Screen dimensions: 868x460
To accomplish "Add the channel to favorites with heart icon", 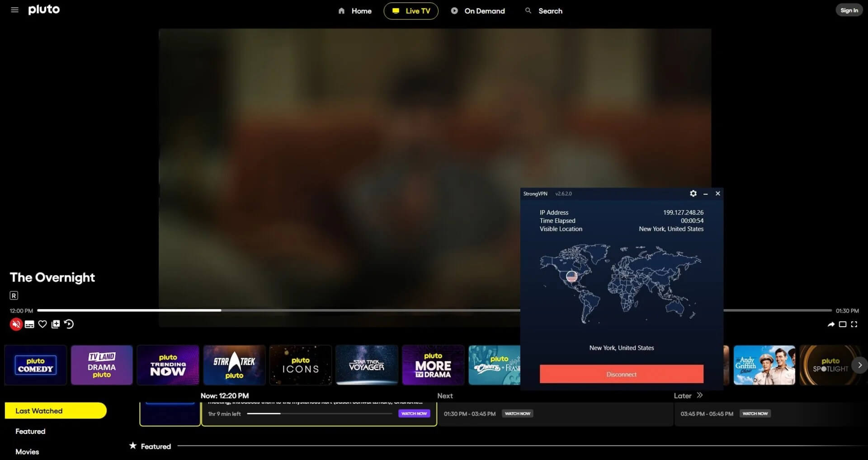I will [x=42, y=324].
